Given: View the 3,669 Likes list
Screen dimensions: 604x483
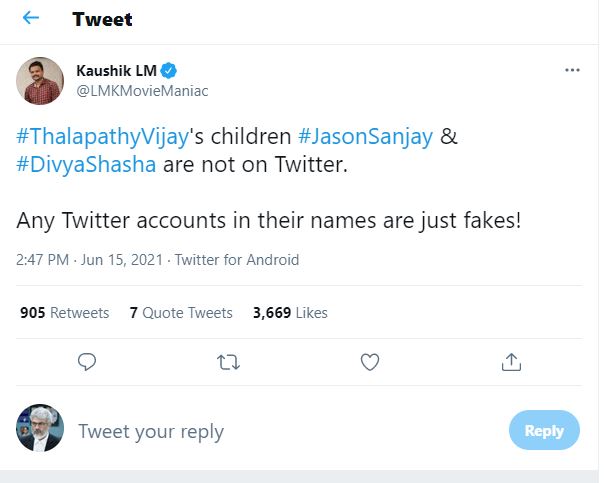Looking at the screenshot, I should 290,313.
